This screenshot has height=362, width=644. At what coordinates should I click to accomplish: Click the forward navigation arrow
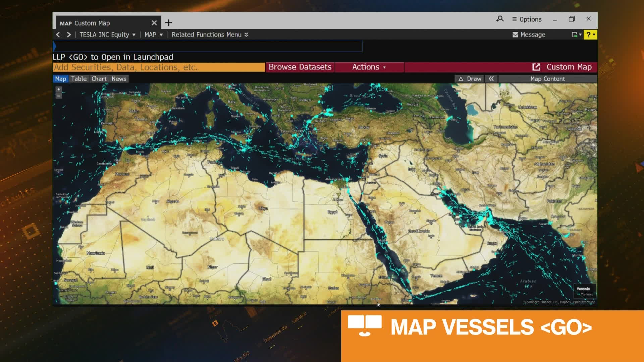pyautogui.click(x=69, y=35)
